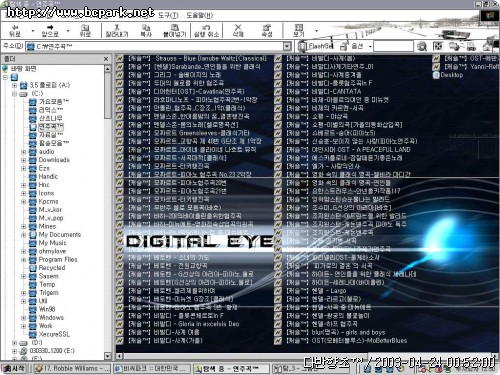500x375 pixels.
Task: Select OST MoBetterBlues file
Action: click(x=347, y=341)
